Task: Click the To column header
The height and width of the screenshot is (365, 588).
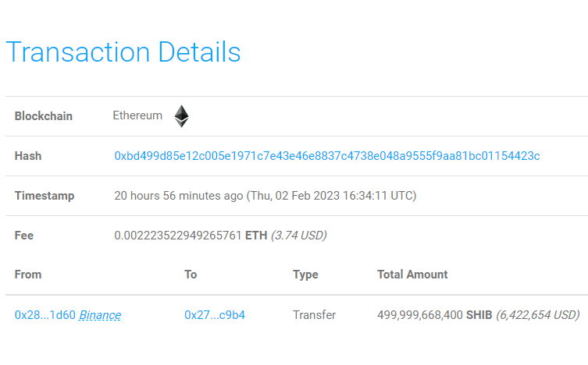Action: [x=191, y=275]
